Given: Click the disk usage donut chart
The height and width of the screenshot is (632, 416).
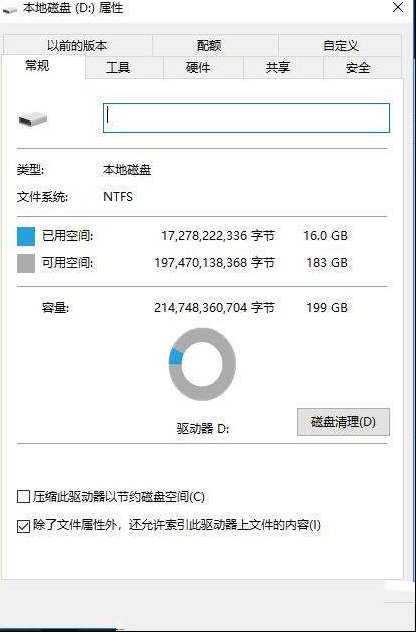Looking at the screenshot, I should [202, 364].
